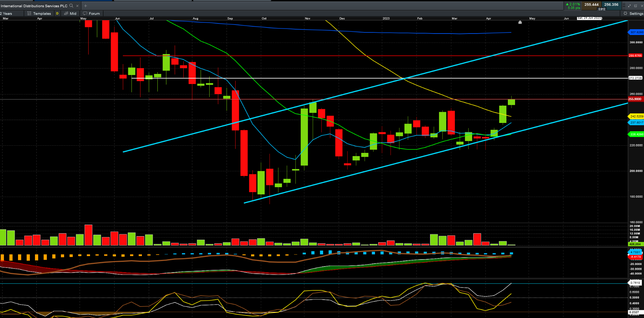644x318 pixels.
Task: Click the buy price 256.356
Action: pyautogui.click(x=611, y=5)
